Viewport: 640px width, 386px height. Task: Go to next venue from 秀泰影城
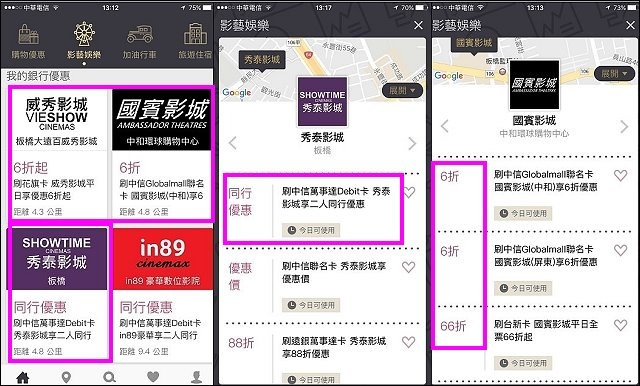pyautogui.click(x=412, y=143)
